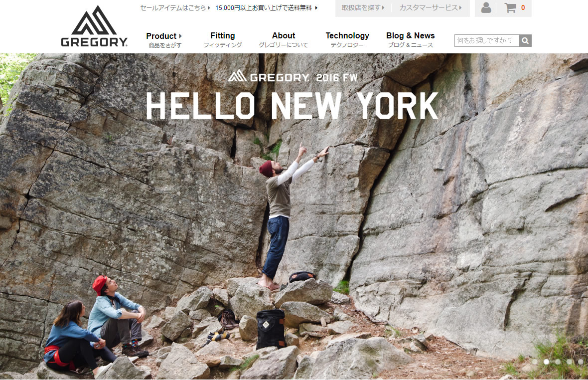Open the About menu item
Screen dimensions: 588x380
click(283, 40)
